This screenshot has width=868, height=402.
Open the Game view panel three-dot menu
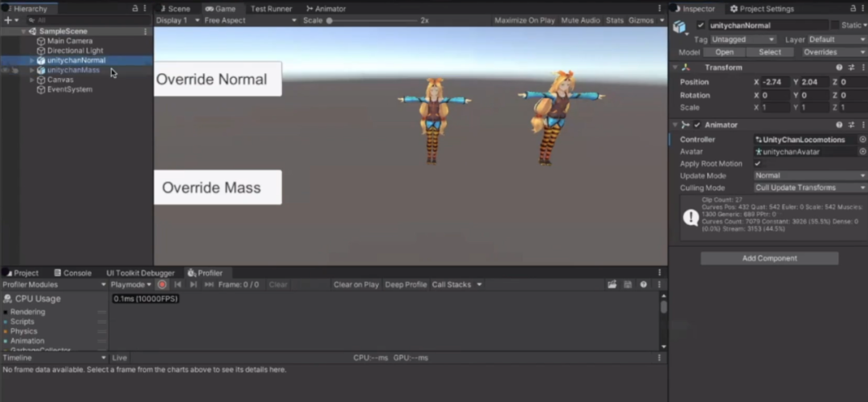[659, 9]
